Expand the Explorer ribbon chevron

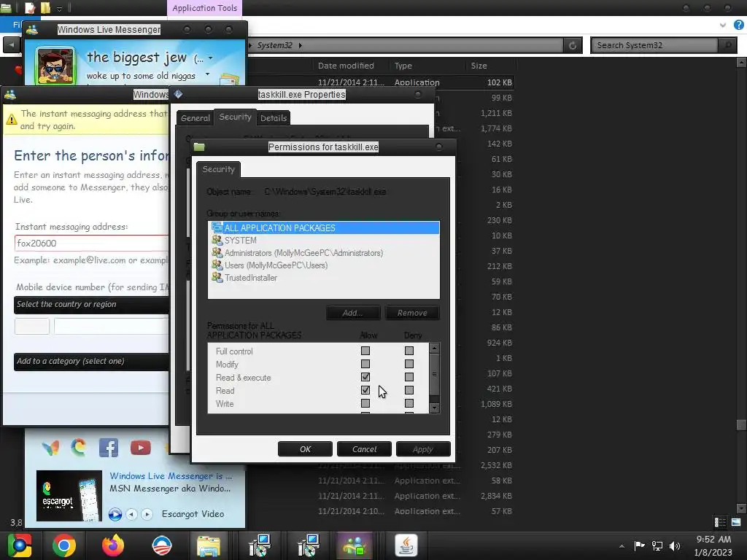tap(723, 25)
